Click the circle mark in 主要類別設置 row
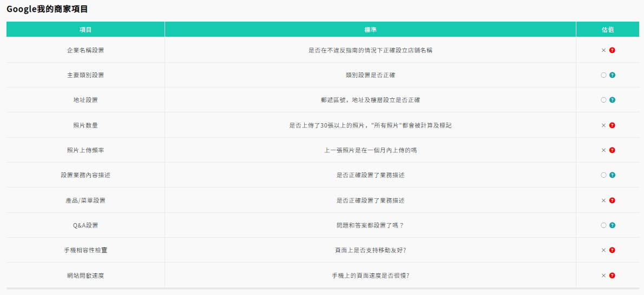Image resolution: width=644 pixels, height=295 pixels. 603,75
